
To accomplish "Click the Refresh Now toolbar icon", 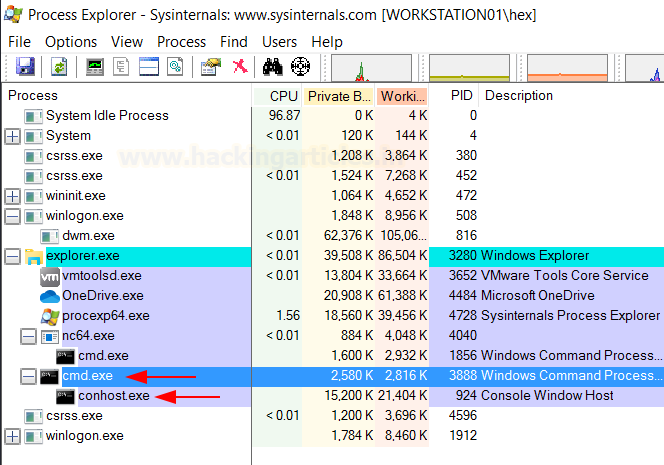I will point(59,66).
